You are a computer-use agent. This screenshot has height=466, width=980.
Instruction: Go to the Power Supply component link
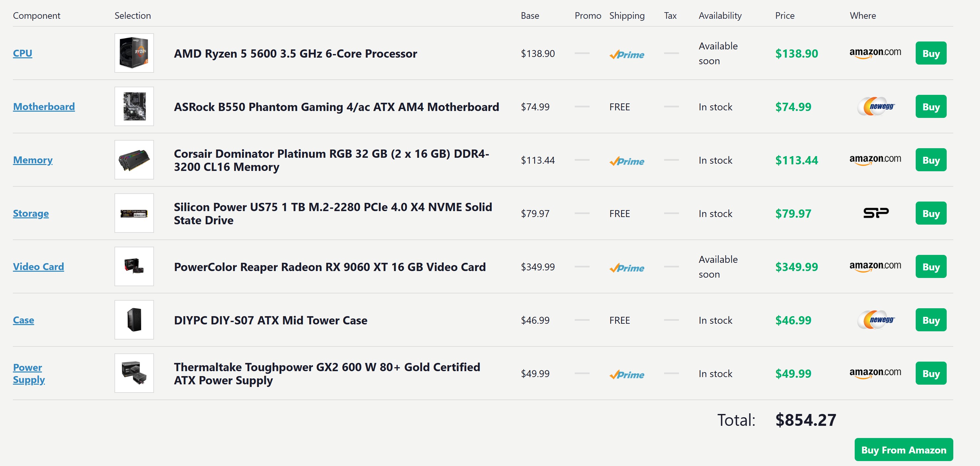tap(29, 373)
